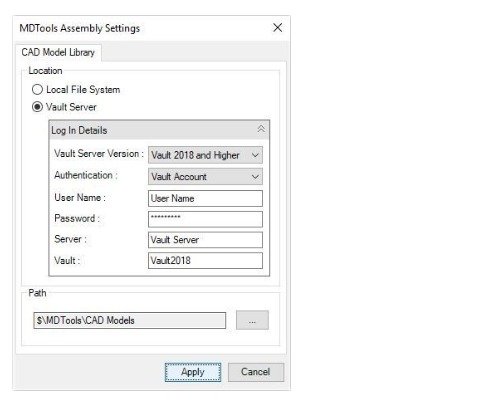
Task: Open the Authentication dropdown menu
Action: tap(205, 177)
